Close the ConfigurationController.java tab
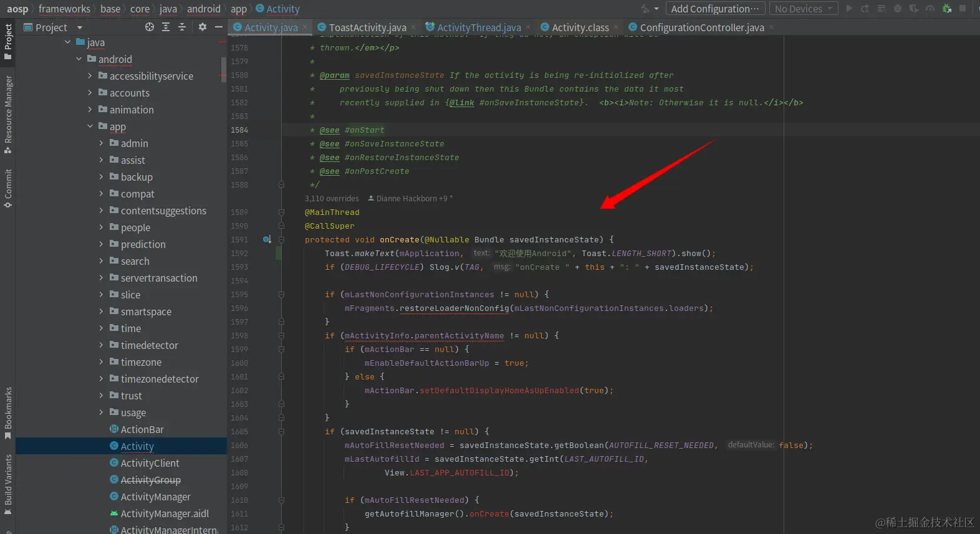Viewport: 980px width, 534px height. pos(771,27)
